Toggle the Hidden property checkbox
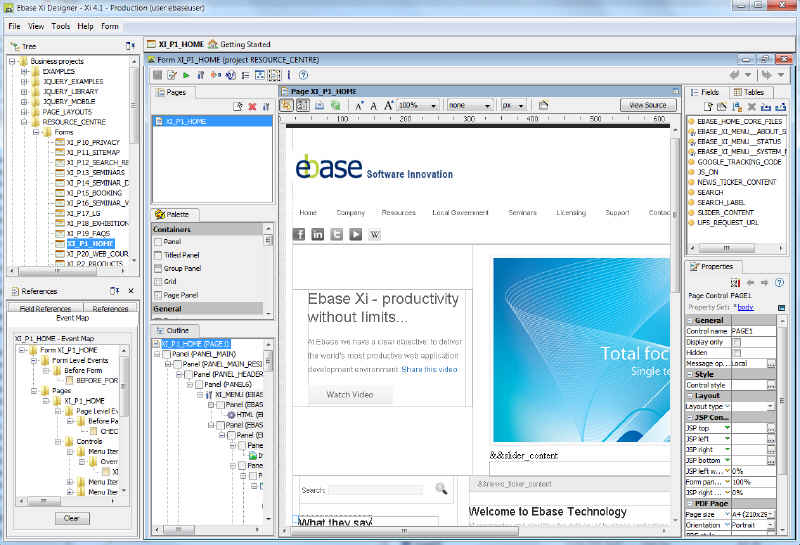The width and height of the screenshot is (800, 545). (737, 353)
